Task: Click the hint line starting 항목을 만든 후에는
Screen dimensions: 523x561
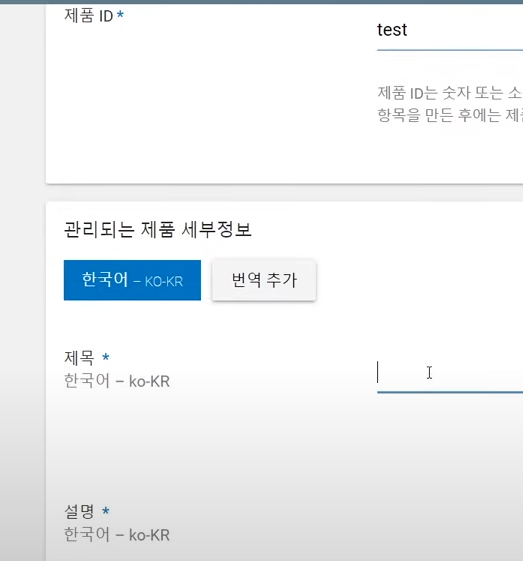Action: (x=450, y=115)
